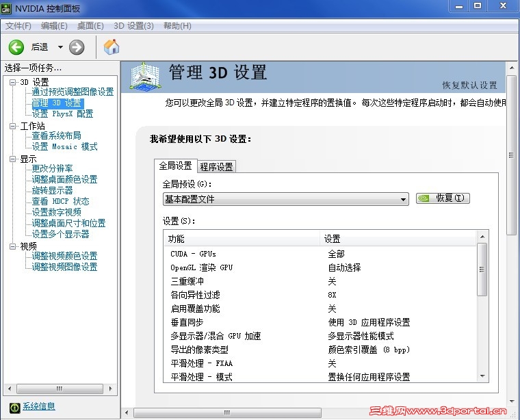Open back history dropdown arrow next to 后退
520x420 pixels.
pos(60,47)
